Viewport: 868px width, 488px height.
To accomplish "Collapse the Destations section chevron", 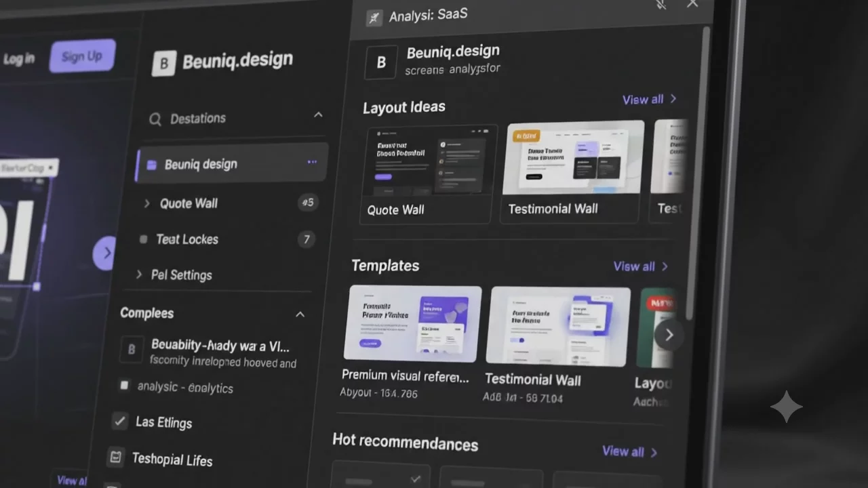I will coord(318,115).
